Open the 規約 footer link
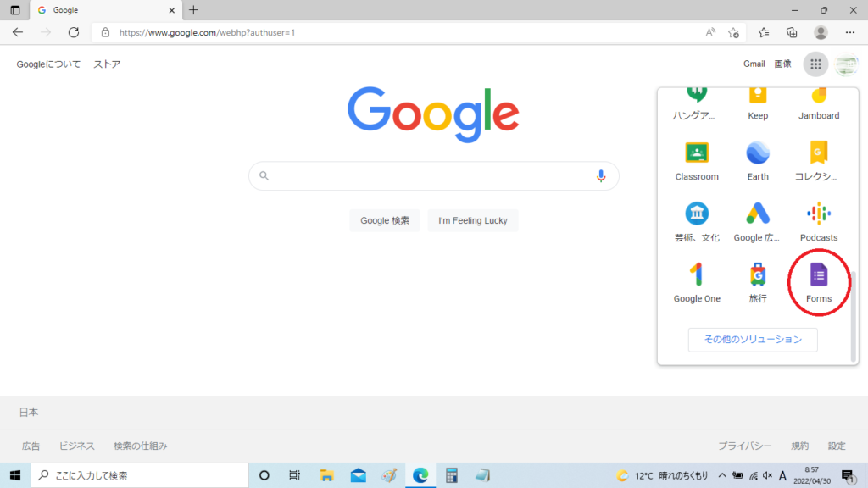The height and width of the screenshot is (488, 868). [x=800, y=446]
